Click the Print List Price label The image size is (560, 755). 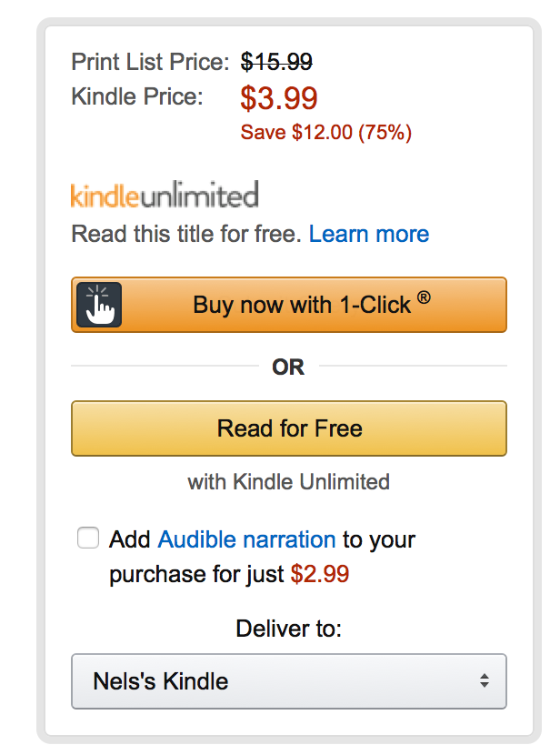pos(150,62)
